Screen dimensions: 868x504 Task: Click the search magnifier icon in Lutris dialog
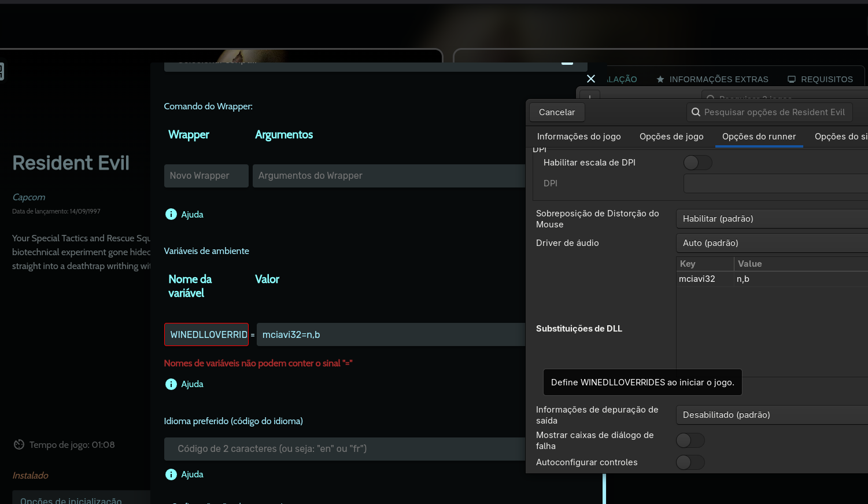point(696,112)
